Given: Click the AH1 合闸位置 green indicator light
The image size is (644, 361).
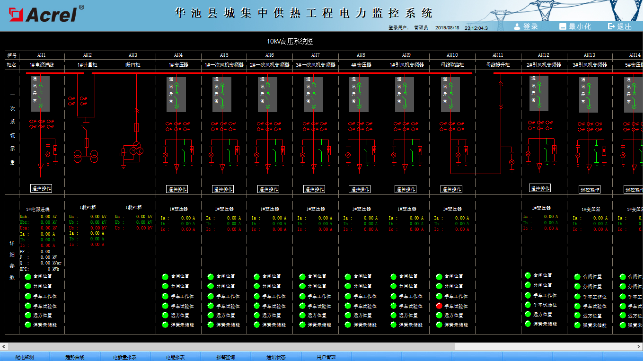Looking at the screenshot, I should pos(28,276).
